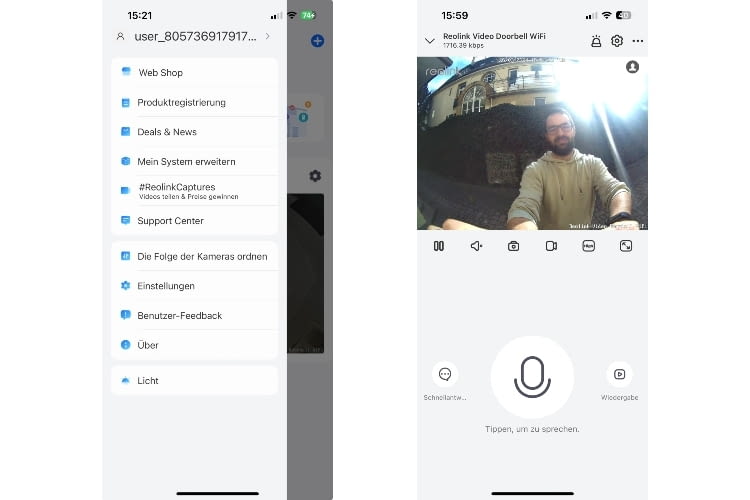Open Deals & News
The height and width of the screenshot is (500, 750).
point(194,132)
